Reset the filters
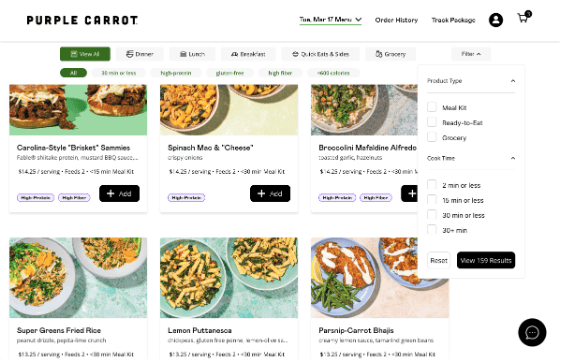This screenshot has height=362, width=562. coord(439,260)
